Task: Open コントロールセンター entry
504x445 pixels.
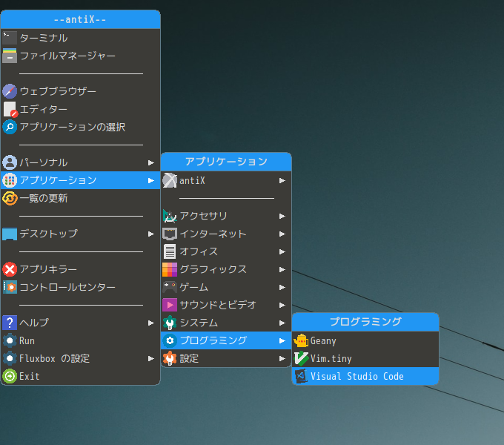Action: click(80, 287)
